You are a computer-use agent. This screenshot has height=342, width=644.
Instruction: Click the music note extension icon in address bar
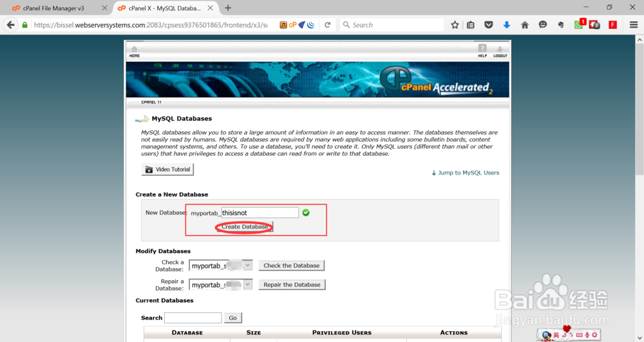[x=283, y=25]
